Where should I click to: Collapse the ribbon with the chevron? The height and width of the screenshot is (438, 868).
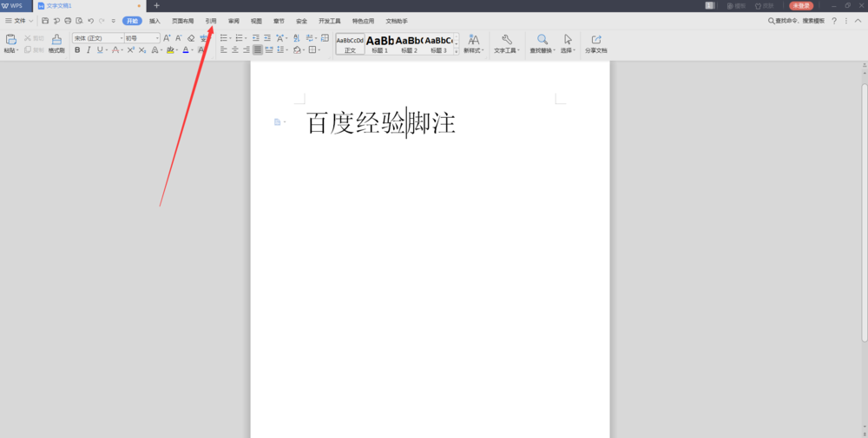click(x=858, y=21)
